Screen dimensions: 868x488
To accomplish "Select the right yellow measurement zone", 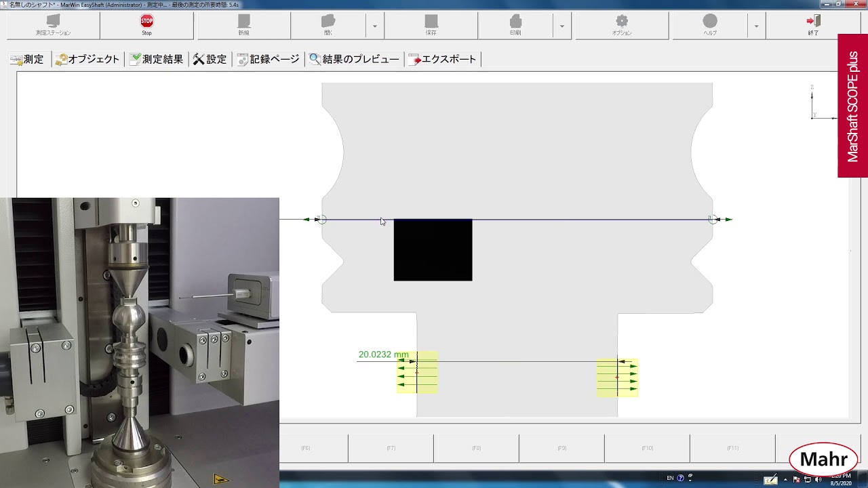I will (x=617, y=377).
